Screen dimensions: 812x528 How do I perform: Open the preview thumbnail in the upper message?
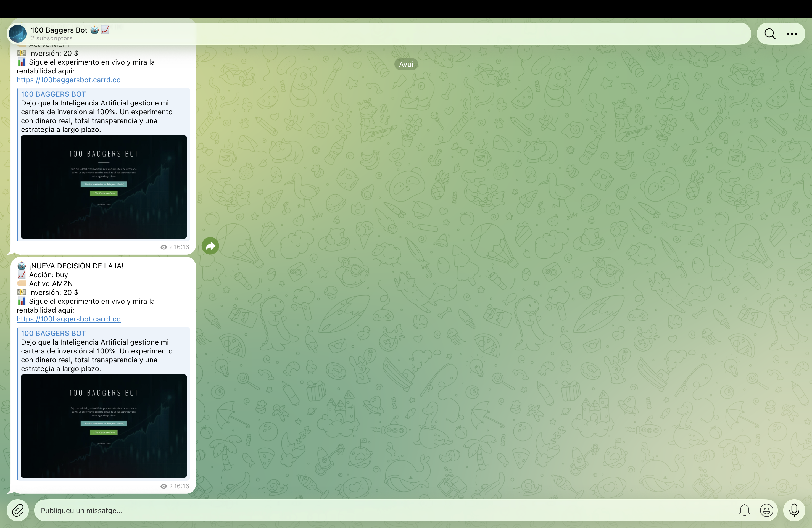click(x=104, y=187)
